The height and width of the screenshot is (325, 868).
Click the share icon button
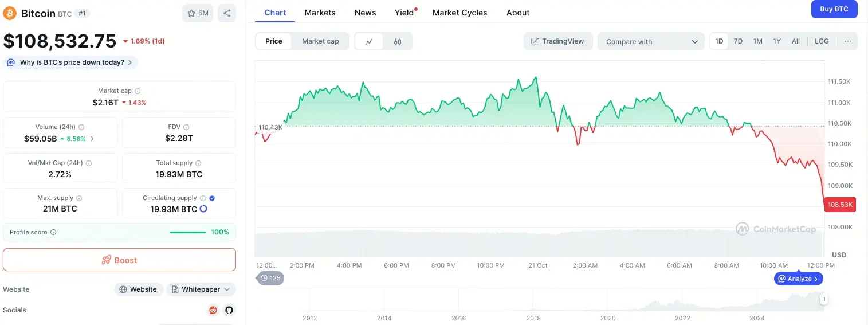point(227,13)
